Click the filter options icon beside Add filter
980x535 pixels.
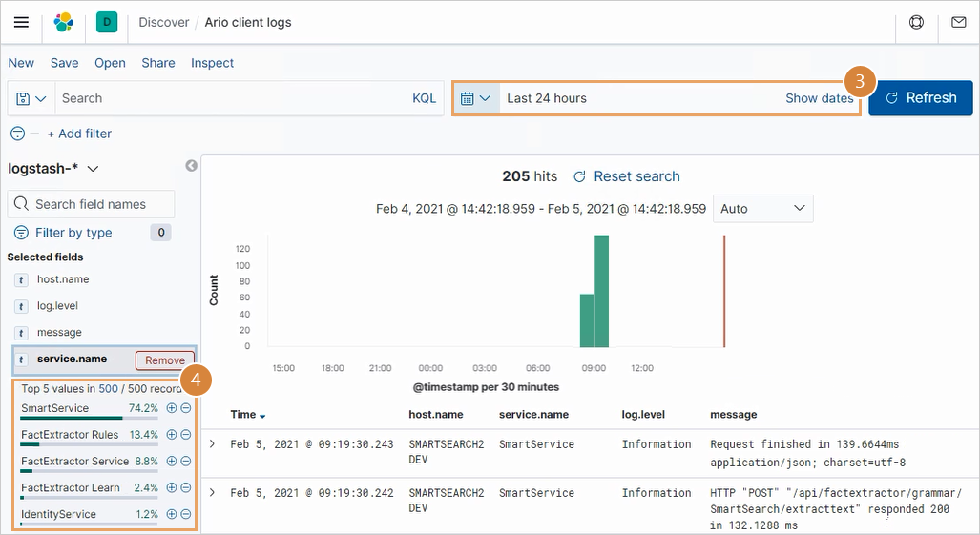[17, 134]
